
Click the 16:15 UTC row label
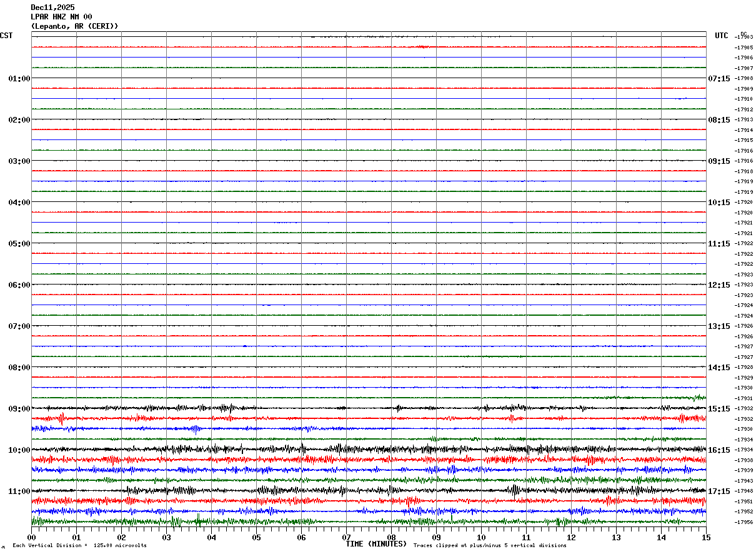[x=719, y=450]
